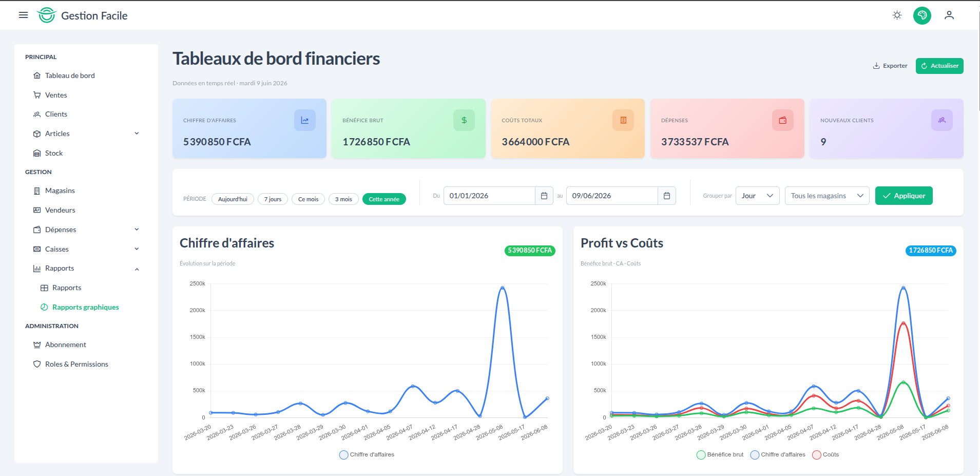Screen dimensions: 980x476
Task: Select the 3 mois period pill
Action: click(x=343, y=199)
